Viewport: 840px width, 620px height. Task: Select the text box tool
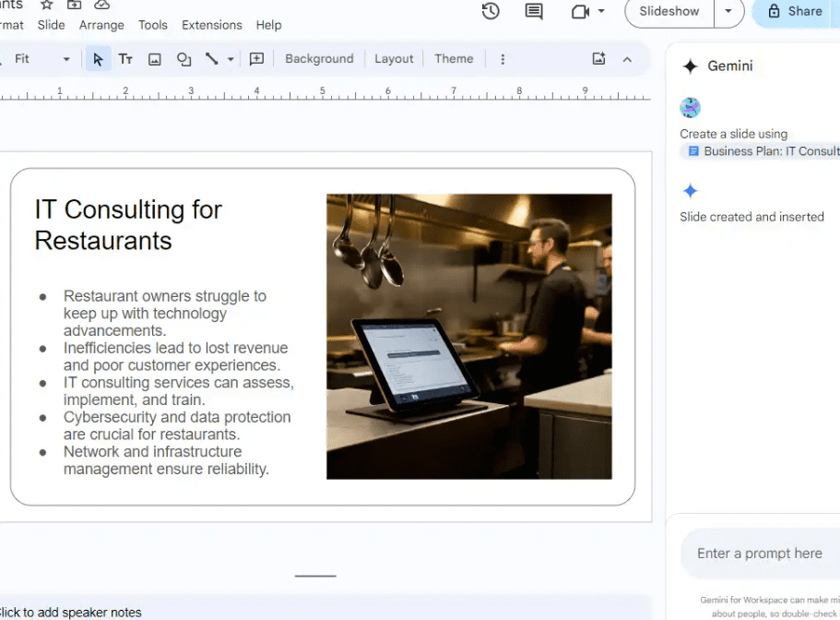point(125,58)
